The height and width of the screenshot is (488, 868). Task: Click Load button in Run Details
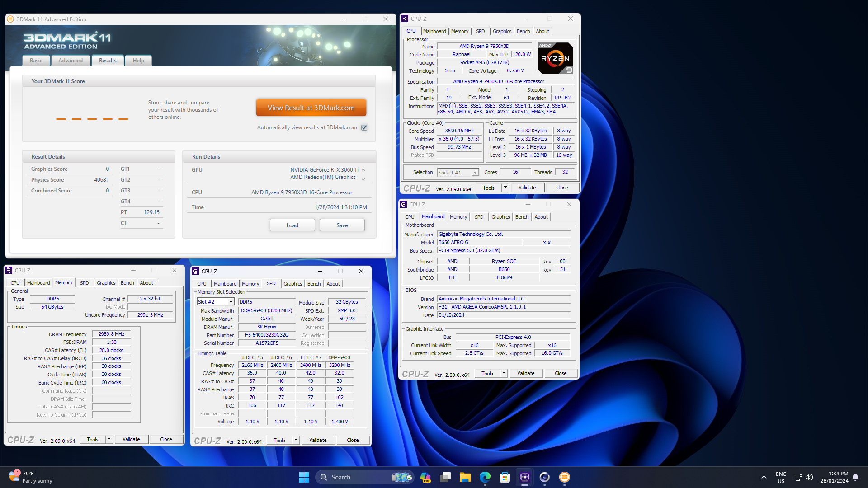(292, 225)
